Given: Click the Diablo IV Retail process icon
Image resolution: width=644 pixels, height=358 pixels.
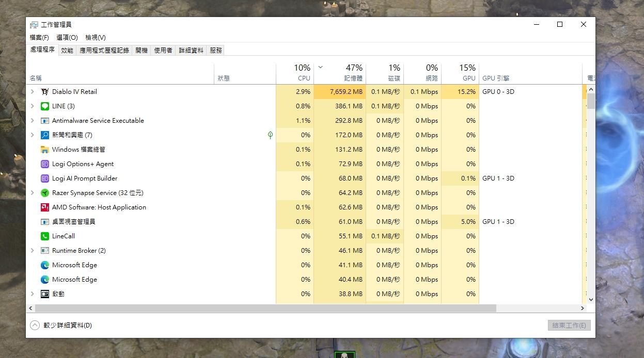Looking at the screenshot, I should 45,92.
